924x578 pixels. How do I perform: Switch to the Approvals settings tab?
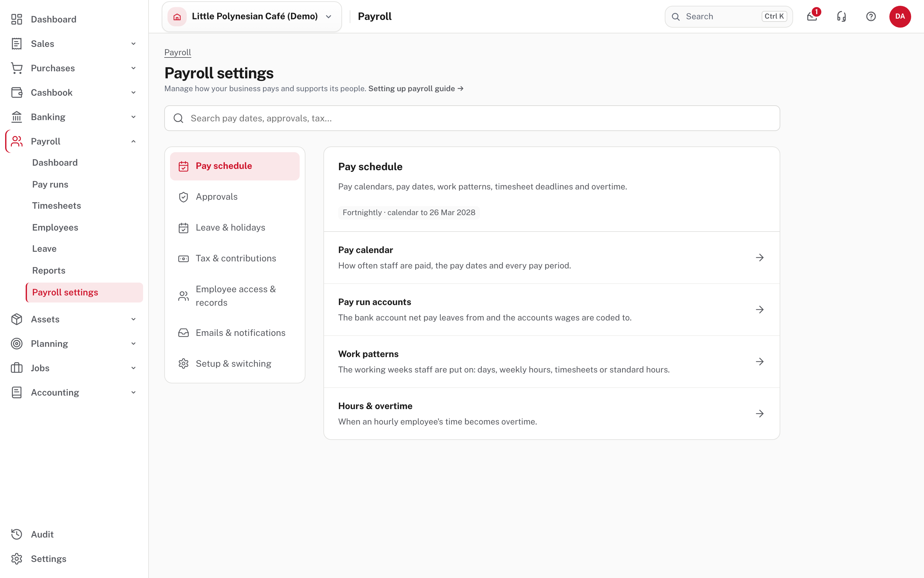[x=235, y=197]
